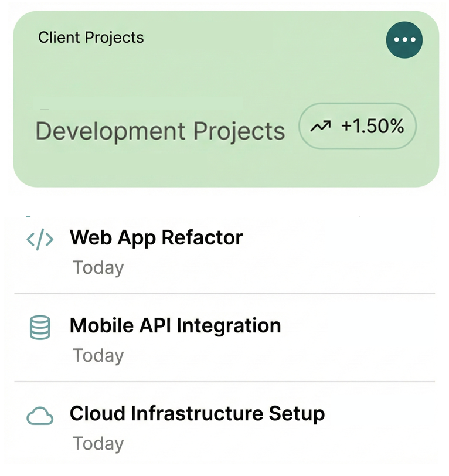Open the Web App Refactor project
449x476 pixels.
156,237
